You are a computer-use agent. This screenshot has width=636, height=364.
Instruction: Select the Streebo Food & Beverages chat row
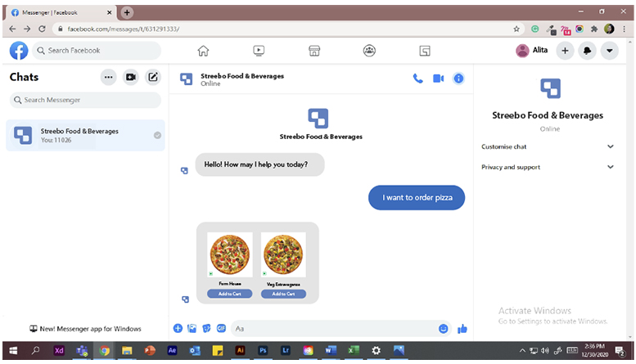85,136
